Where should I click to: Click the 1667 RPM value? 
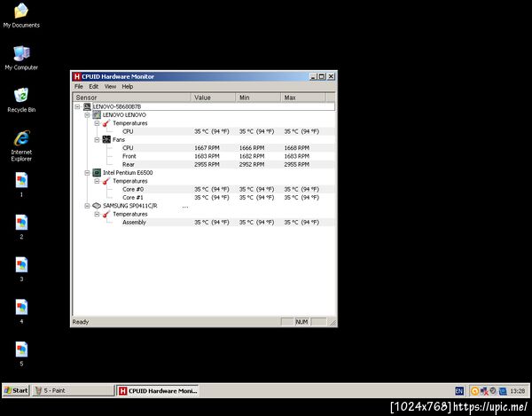click(x=207, y=148)
